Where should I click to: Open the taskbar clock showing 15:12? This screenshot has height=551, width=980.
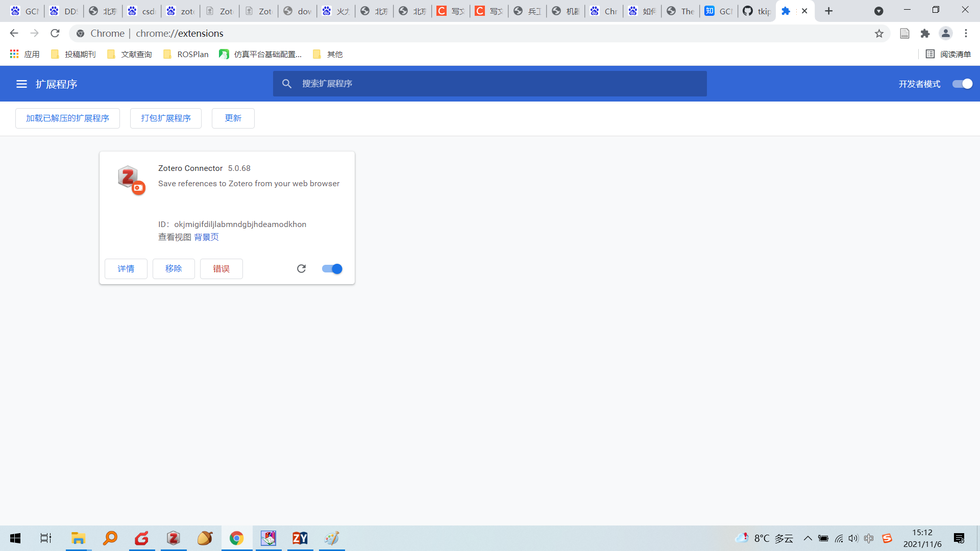click(x=922, y=538)
